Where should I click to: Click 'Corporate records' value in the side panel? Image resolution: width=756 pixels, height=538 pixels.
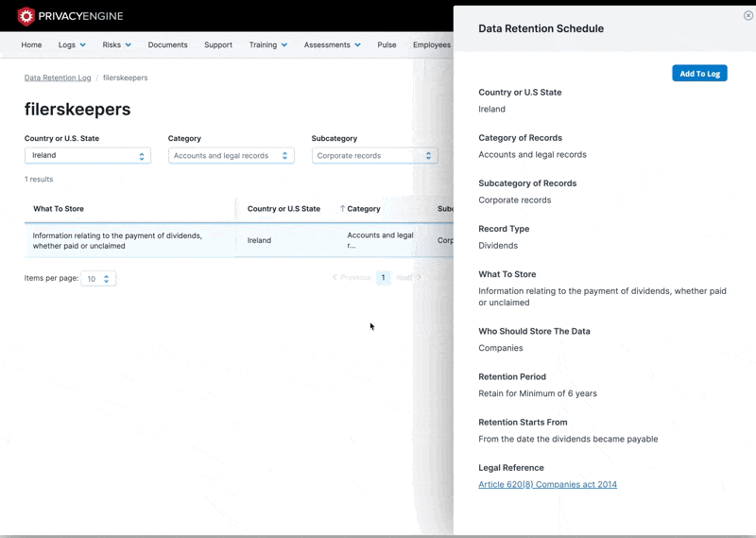514,200
